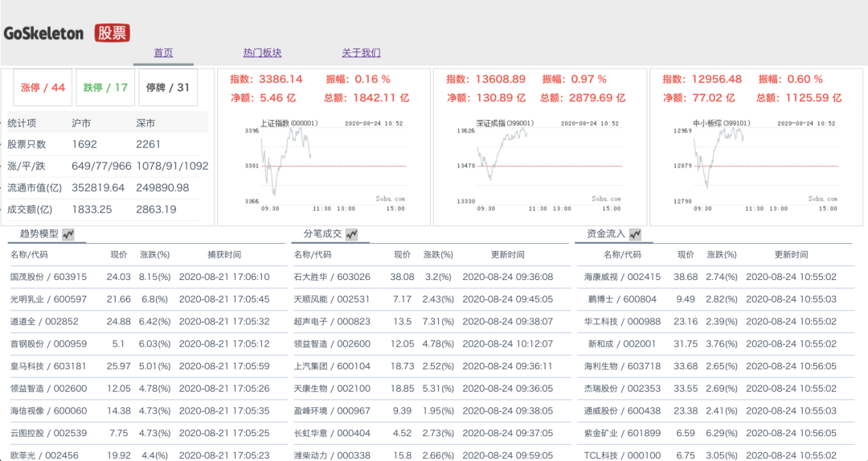Screen dimensions: 868x461
Task: Click the red 股票 logo badge
Action: pos(112,33)
